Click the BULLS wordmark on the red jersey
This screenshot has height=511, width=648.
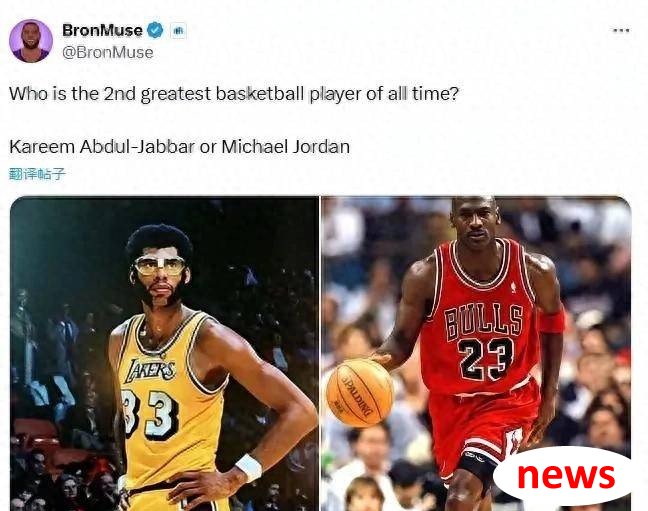(484, 322)
